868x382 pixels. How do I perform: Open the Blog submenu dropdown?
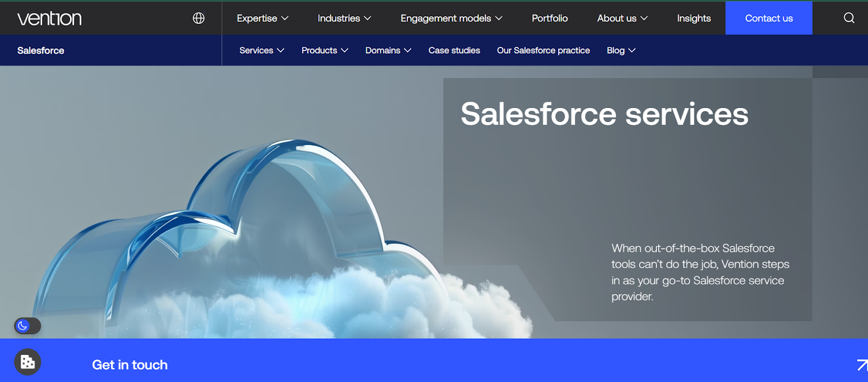[621, 50]
